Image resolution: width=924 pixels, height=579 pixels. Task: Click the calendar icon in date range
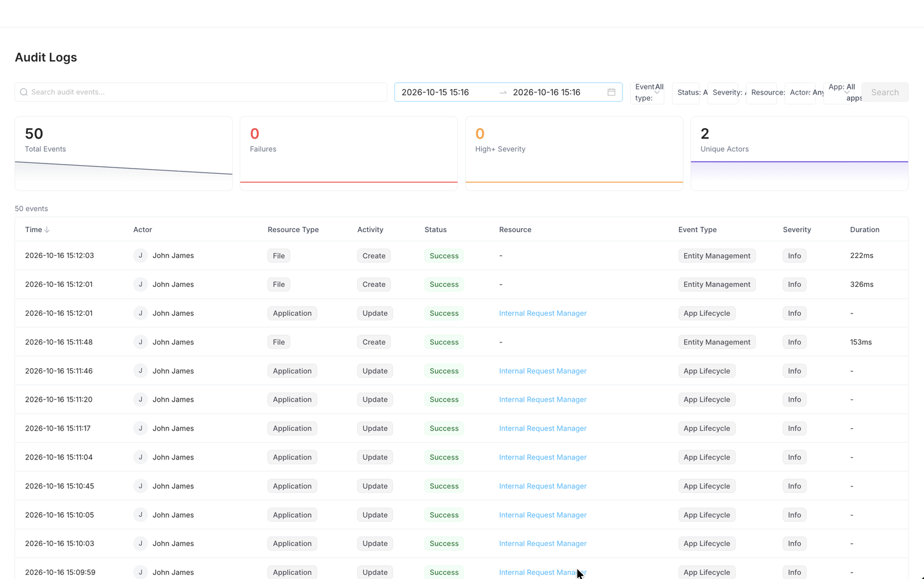(611, 92)
